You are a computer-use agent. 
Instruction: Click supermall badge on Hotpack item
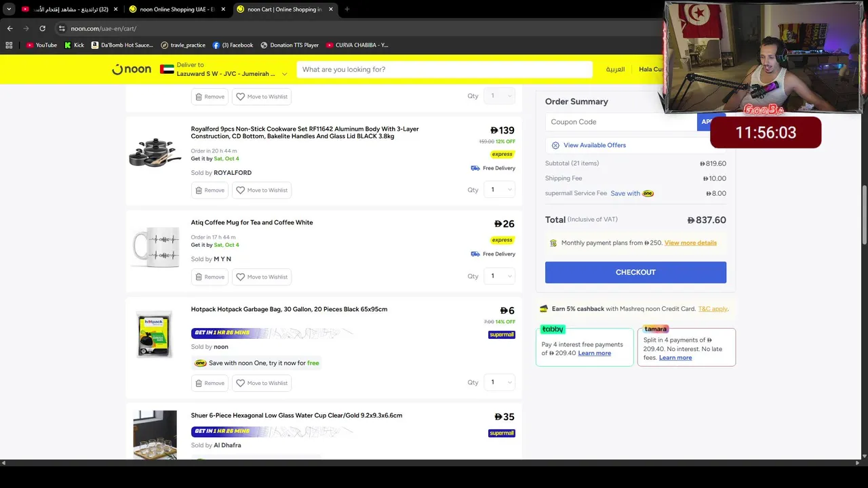(502, 335)
